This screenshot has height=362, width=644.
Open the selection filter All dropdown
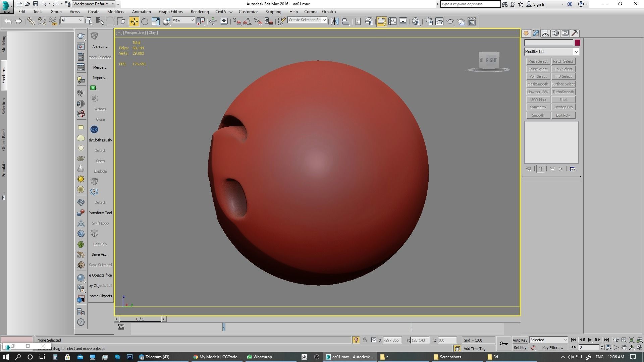[72, 20]
